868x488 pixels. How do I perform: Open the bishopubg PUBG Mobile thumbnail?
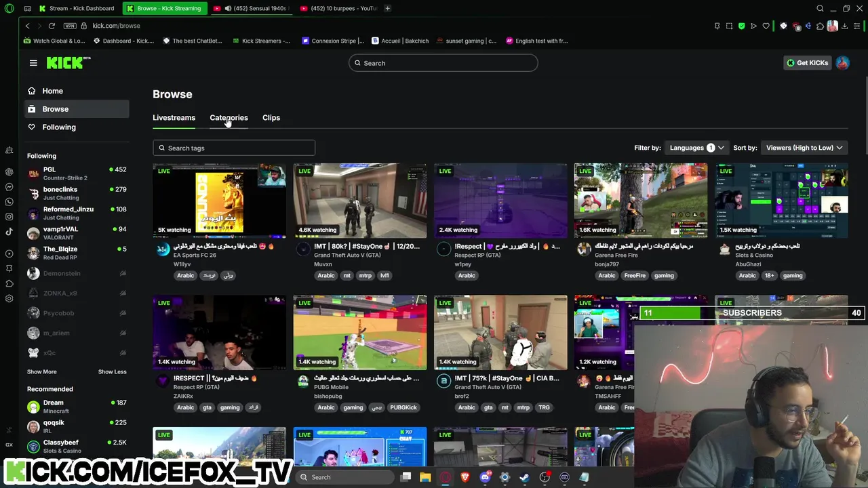(x=360, y=332)
